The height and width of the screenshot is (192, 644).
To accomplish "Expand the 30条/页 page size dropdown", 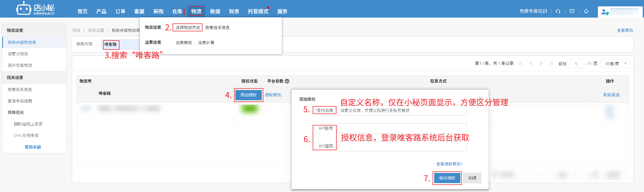I will click(615, 63).
